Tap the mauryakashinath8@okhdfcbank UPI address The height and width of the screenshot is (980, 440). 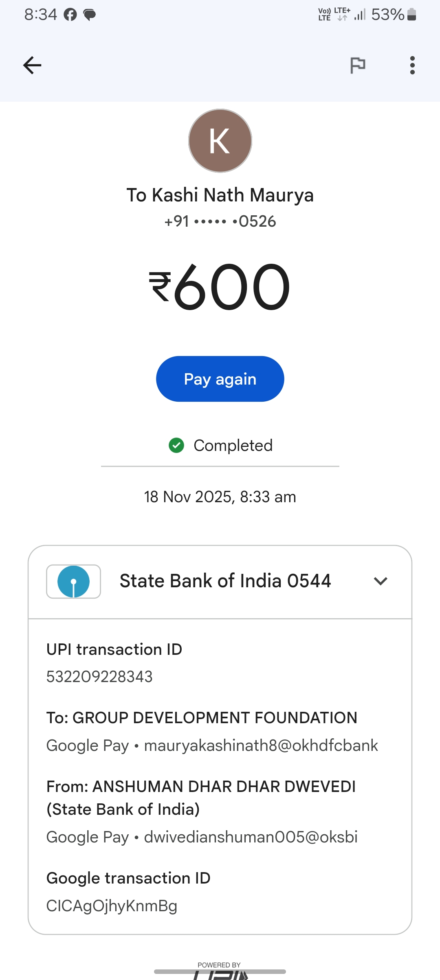click(261, 746)
